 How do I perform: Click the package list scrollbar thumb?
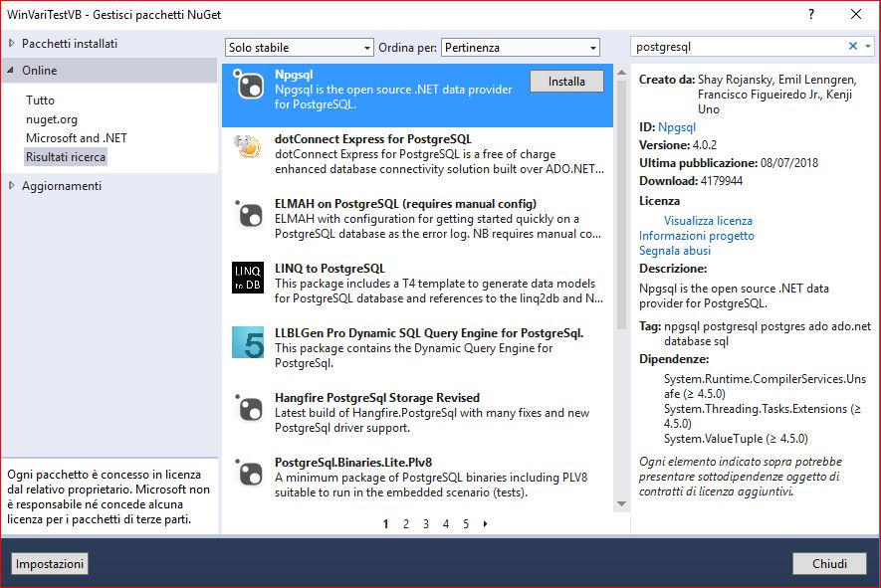[621, 205]
